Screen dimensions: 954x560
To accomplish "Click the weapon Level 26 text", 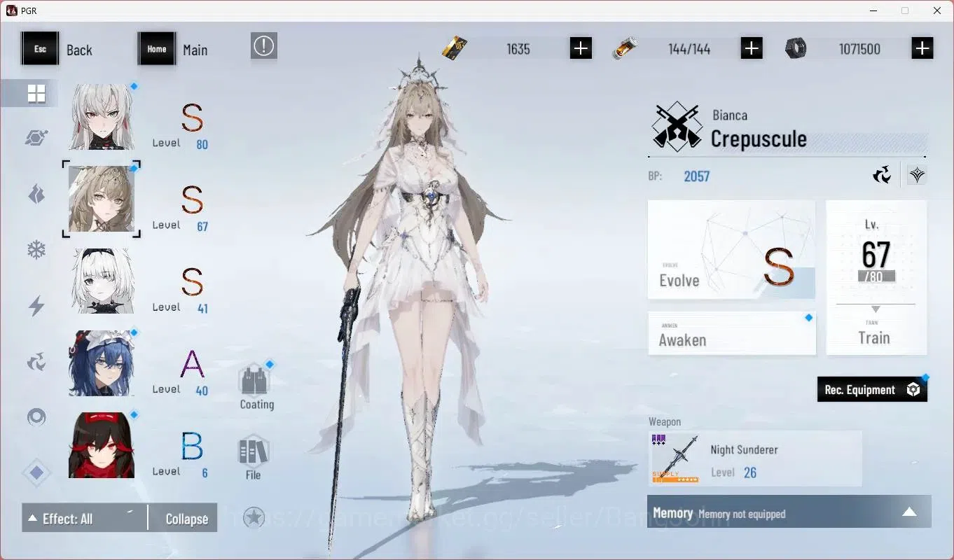I will [x=733, y=472].
